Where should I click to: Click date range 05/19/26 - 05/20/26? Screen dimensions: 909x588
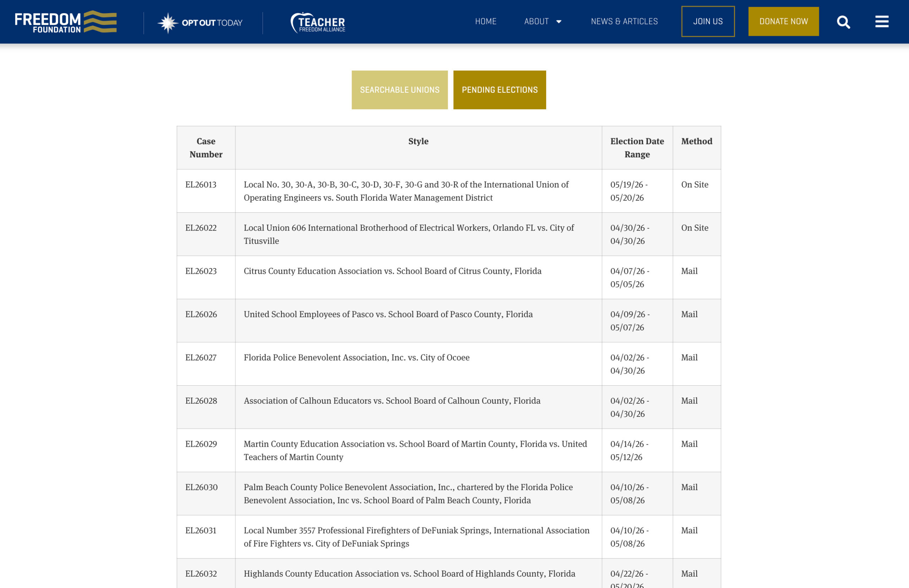(x=629, y=191)
